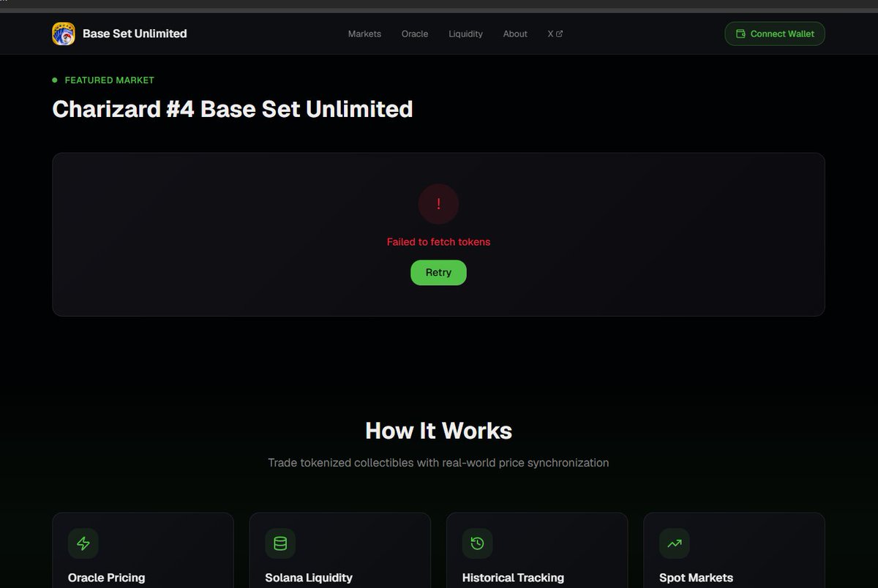878x588 pixels.
Task: Click the 'How It Works' heading
Action: tap(438, 430)
